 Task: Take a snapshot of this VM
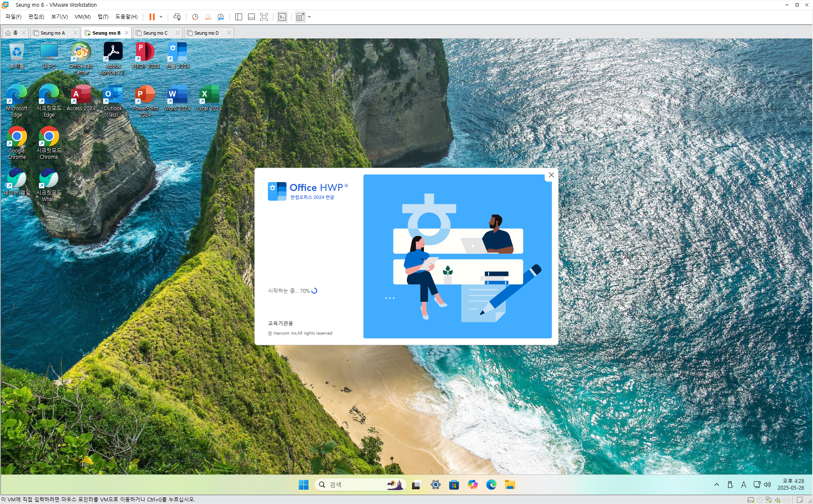195,17
